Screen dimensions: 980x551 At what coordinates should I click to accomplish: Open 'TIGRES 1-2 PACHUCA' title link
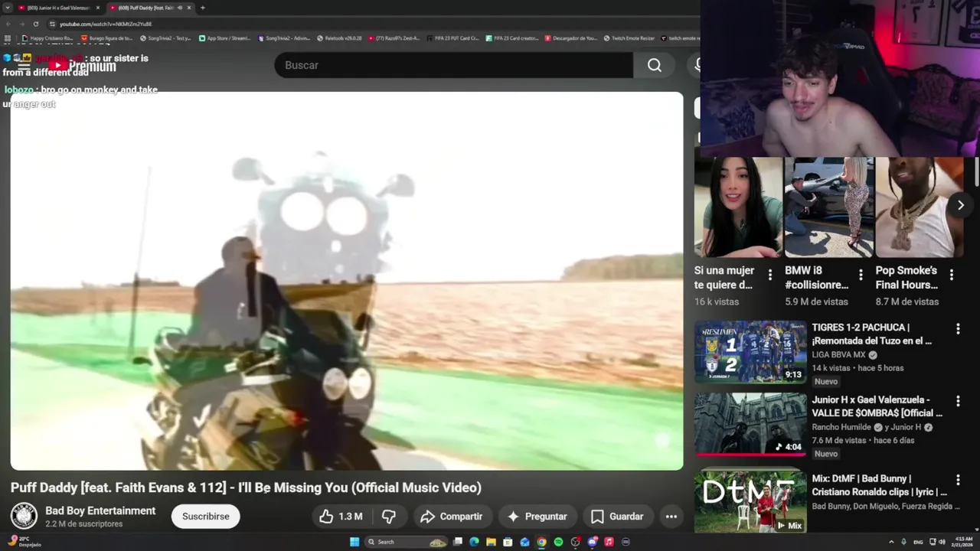pos(871,334)
